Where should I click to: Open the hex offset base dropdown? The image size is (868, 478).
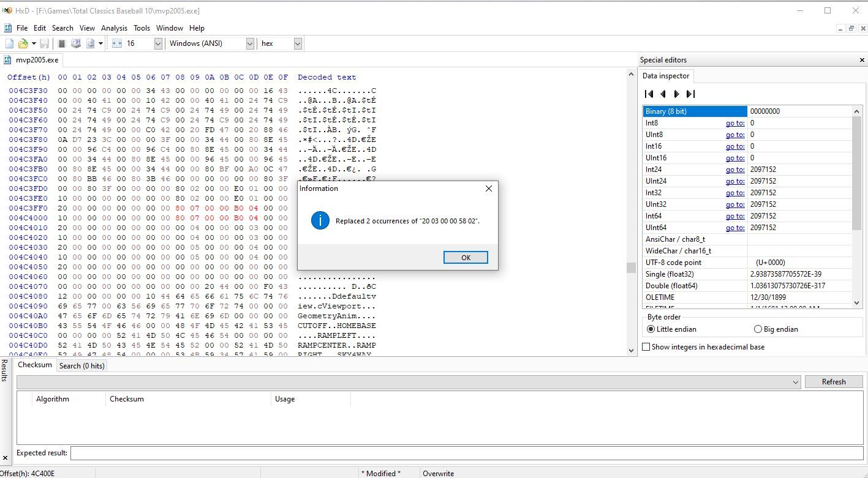click(x=297, y=43)
